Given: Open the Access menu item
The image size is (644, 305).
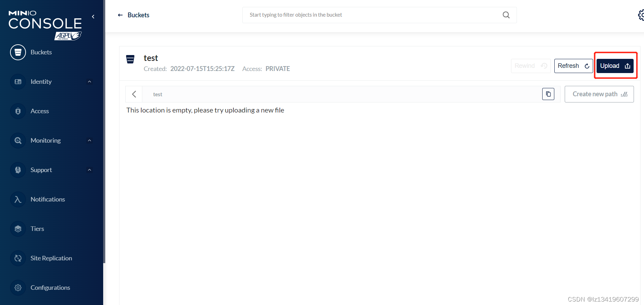Looking at the screenshot, I should (x=40, y=111).
